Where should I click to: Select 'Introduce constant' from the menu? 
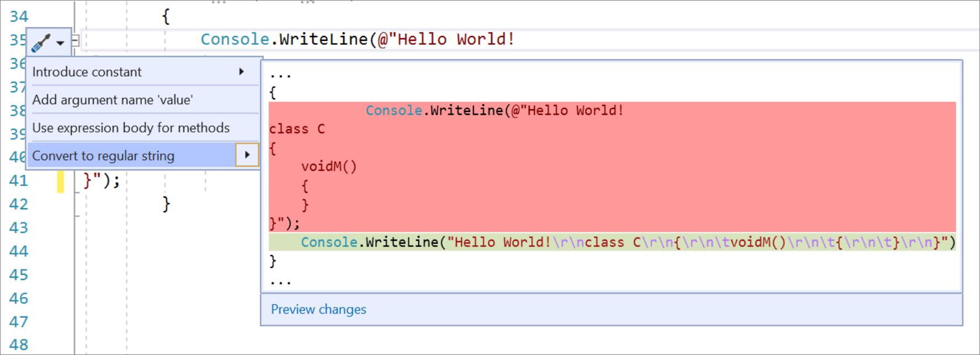(x=87, y=72)
